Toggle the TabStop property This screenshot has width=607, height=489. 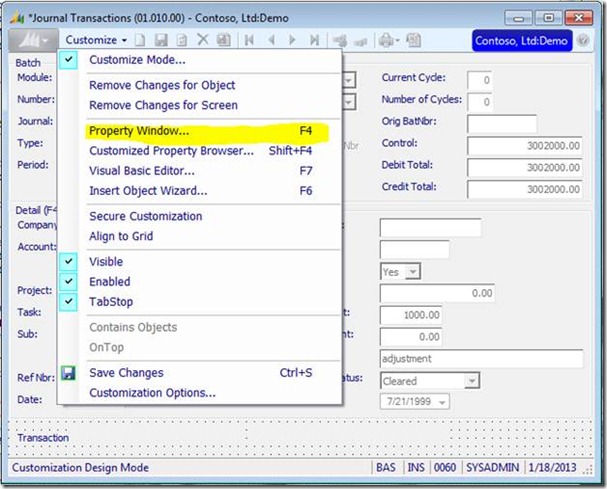click(69, 302)
